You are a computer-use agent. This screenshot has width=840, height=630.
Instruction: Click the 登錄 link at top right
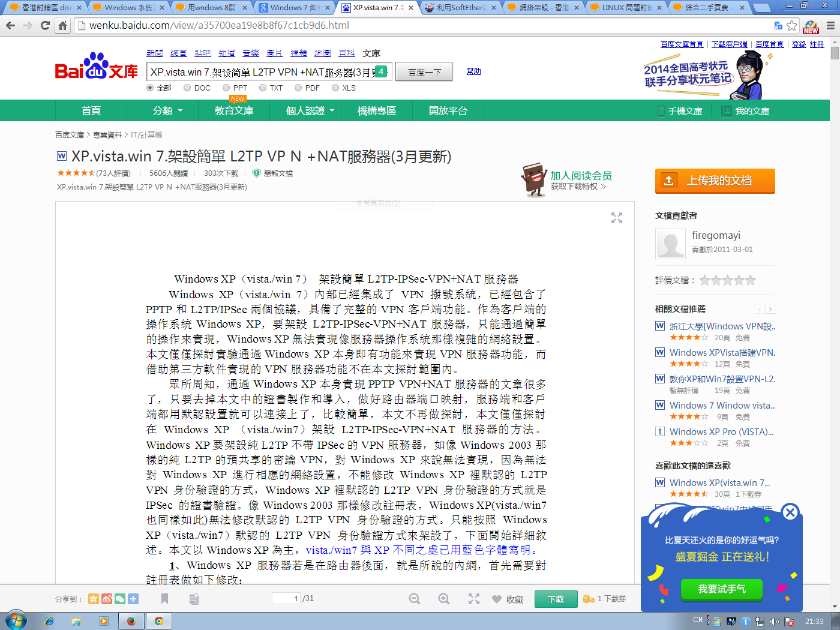[799, 44]
